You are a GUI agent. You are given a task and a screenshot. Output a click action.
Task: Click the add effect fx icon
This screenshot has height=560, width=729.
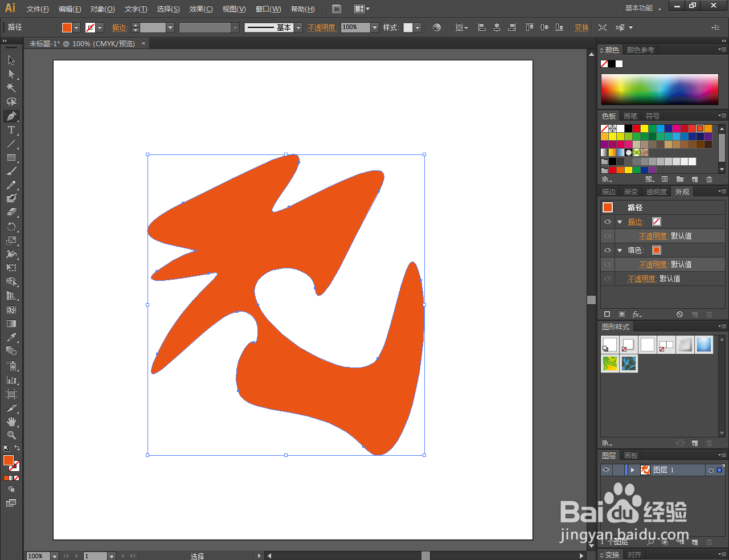[637, 314]
